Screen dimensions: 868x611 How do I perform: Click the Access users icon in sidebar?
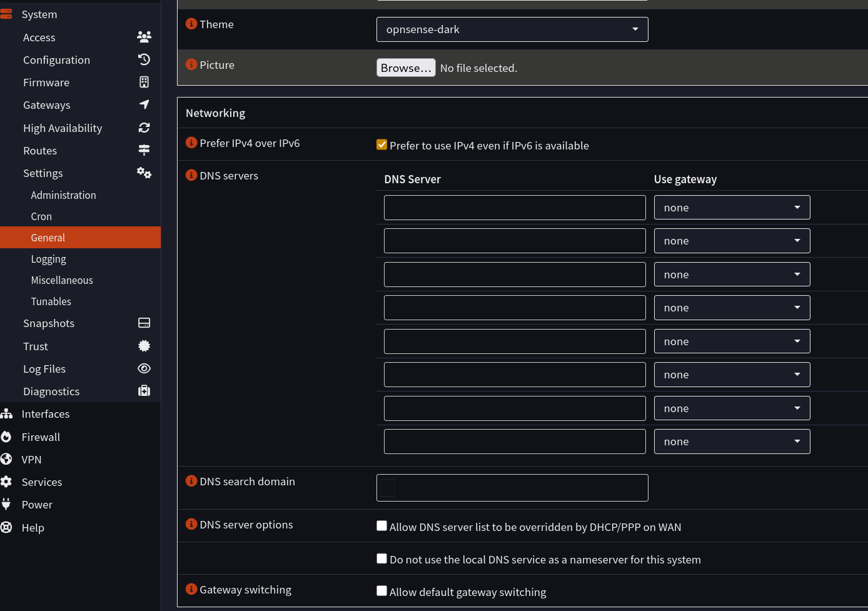tap(144, 37)
